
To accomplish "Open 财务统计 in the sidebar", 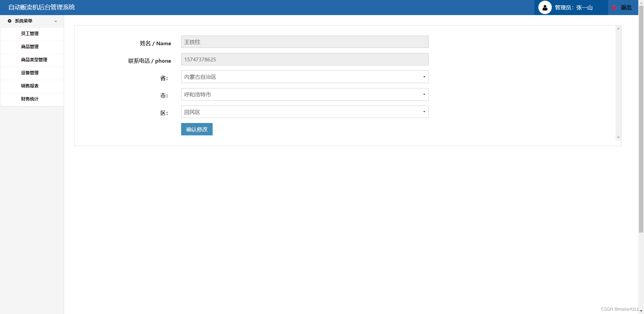I will point(32,99).
